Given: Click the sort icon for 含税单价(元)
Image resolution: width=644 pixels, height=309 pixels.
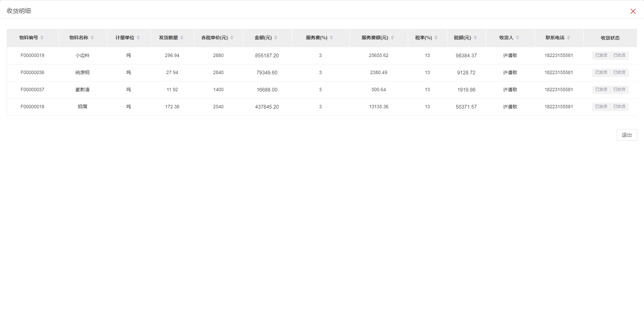Looking at the screenshot, I should click(232, 38).
